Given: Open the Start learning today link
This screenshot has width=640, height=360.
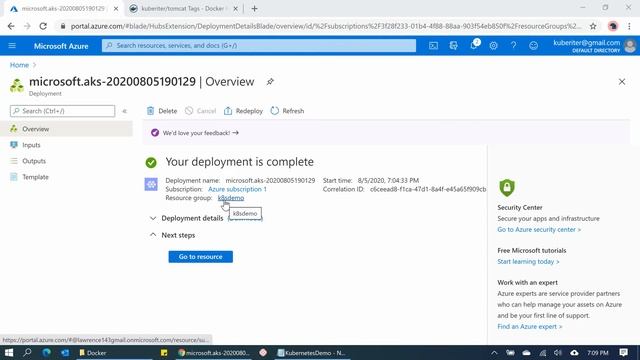Looking at the screenshot, I should coord(528,262).
